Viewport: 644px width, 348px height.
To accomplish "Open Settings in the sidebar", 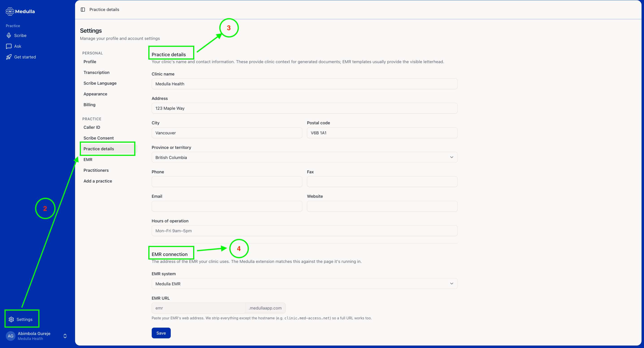I will pos(24,319).
